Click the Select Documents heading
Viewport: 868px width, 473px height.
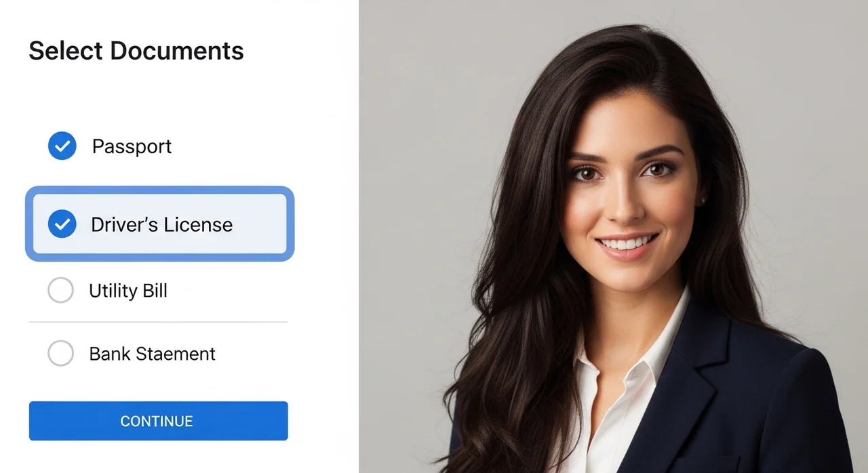click(x=136, y=51)
